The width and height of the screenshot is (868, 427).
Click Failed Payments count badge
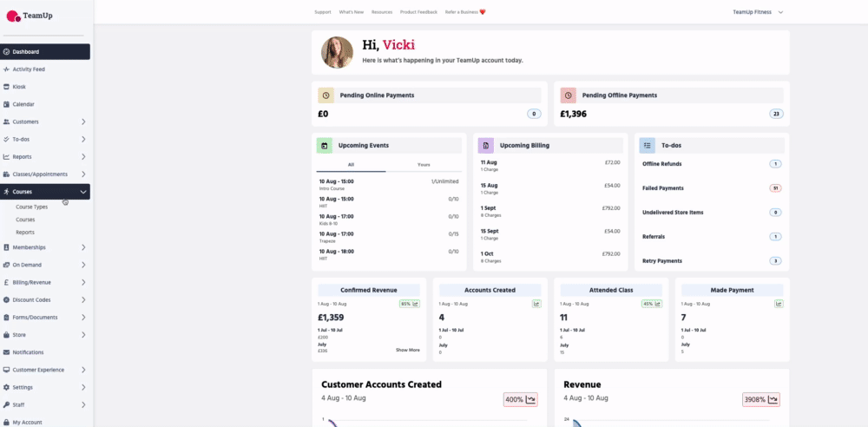[x=775, y=188]
